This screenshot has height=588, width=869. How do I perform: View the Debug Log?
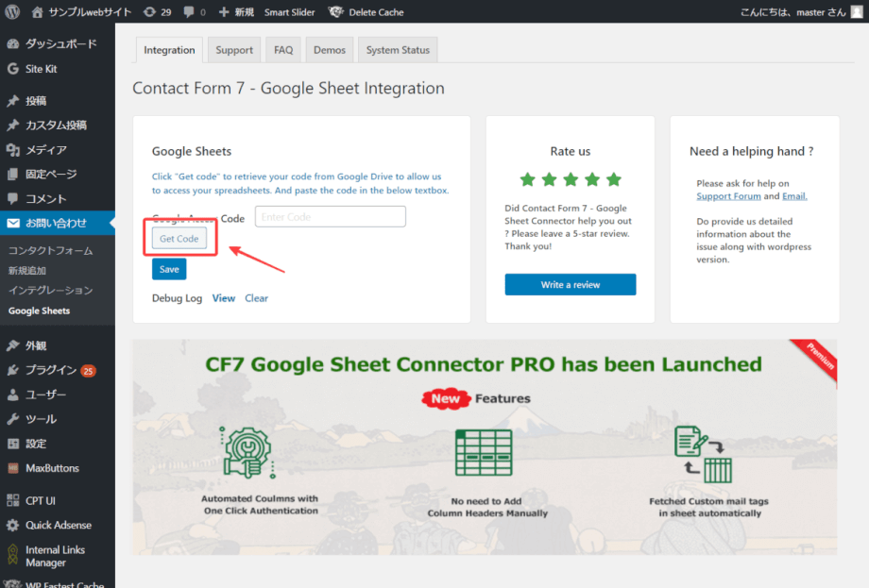pyautogui.click(x=223, y=298)
